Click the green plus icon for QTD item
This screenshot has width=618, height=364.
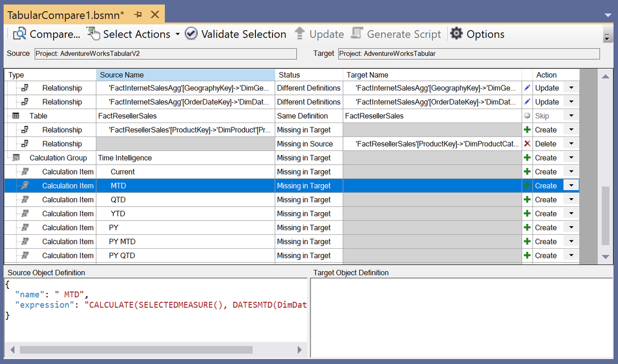527,199
